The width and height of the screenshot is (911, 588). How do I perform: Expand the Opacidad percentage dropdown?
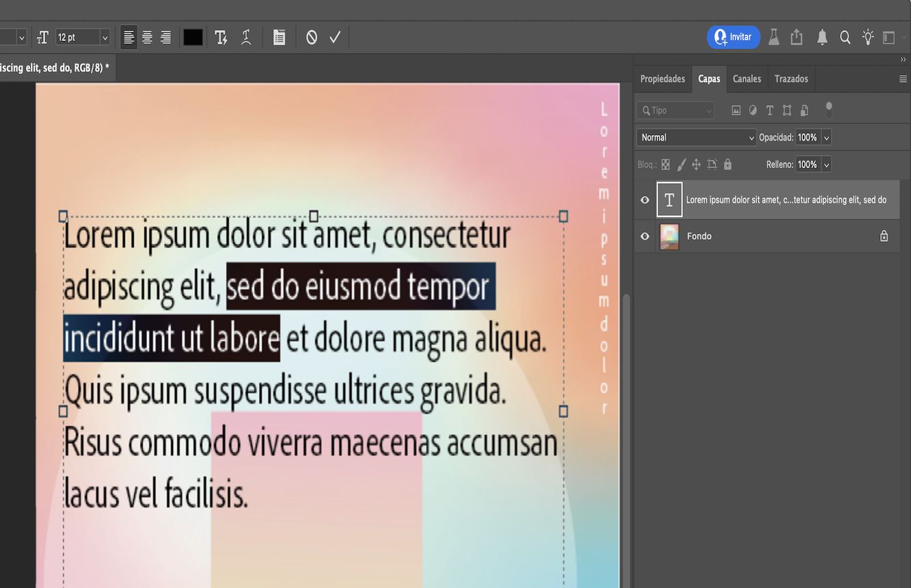tap(826, 137)
